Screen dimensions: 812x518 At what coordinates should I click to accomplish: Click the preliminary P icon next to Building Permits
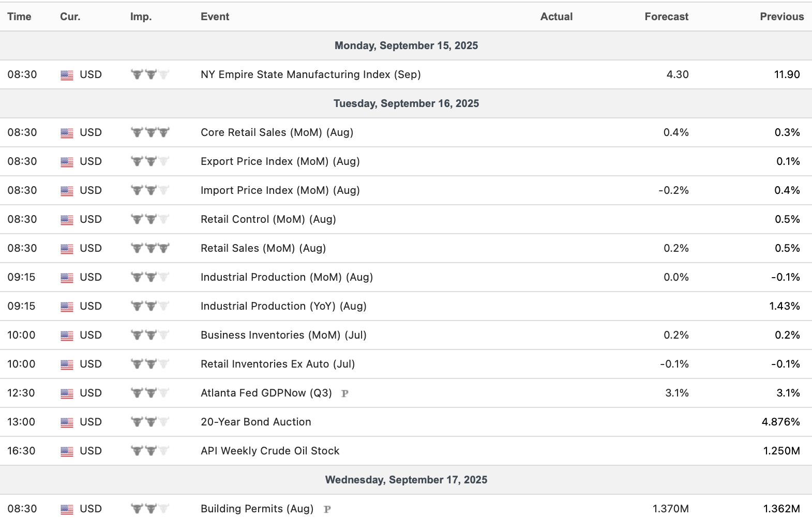[327, 509]
